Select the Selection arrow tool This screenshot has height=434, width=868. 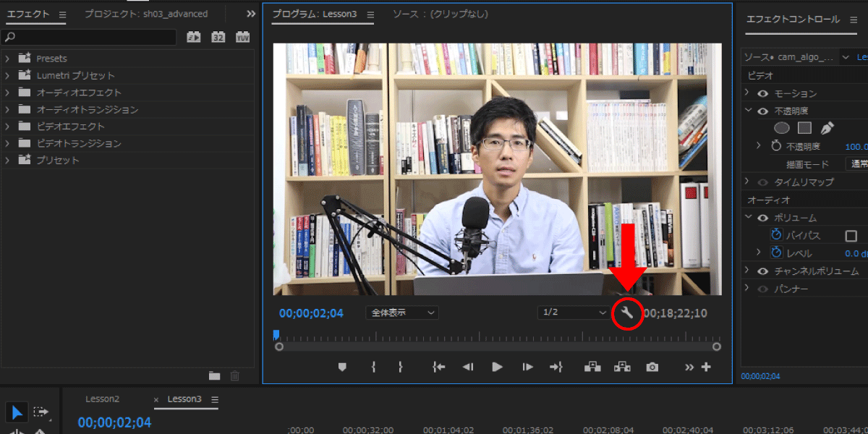(x=17, y=413)
